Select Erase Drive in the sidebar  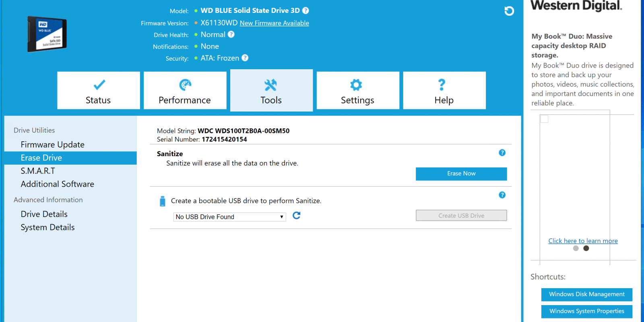[70, 158]
